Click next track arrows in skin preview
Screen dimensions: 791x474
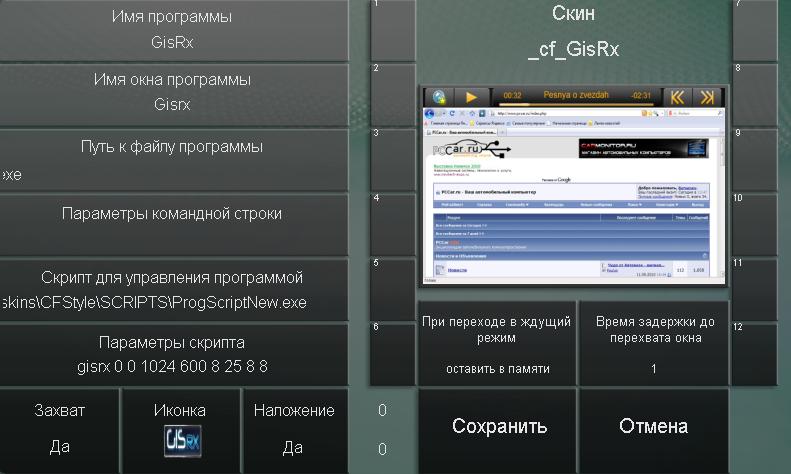[x=707, y=96]
